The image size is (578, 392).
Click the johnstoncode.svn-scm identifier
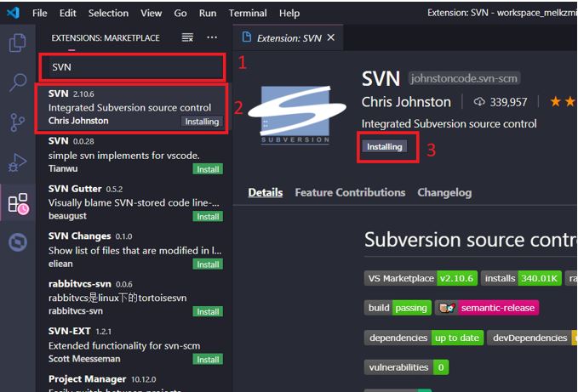tap(464, 78)
